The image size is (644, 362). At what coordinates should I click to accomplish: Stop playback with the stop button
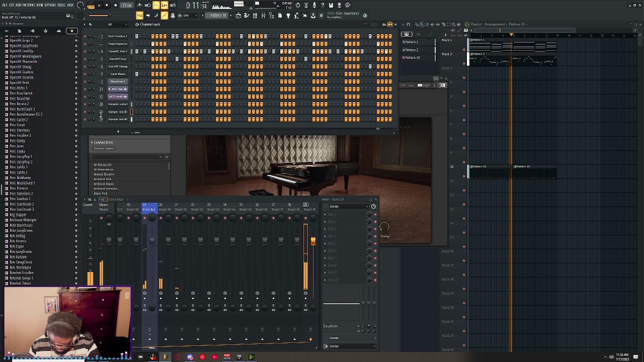coord(107,5)
